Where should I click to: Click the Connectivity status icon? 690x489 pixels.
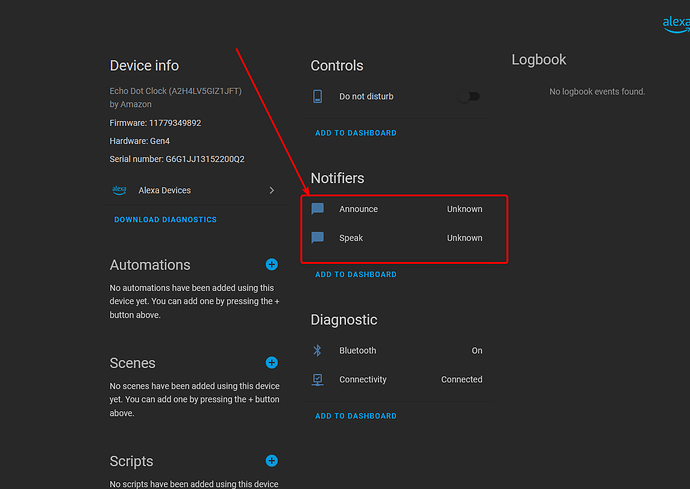coord(317,379)
